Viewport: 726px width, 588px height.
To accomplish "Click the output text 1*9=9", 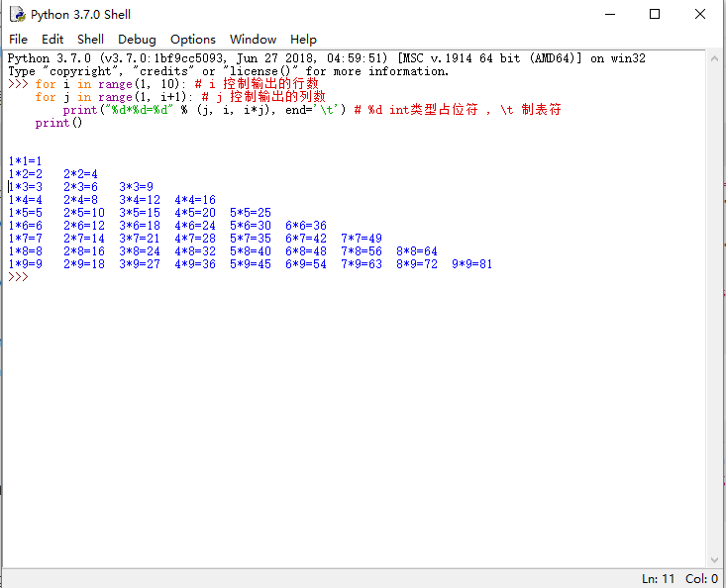I will (25, 264).
